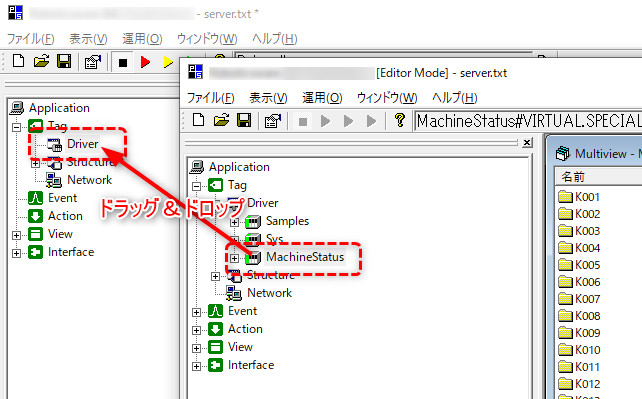Click Open folder icon in Editor Mode window
This screenshot has width=642, height=399.
[x=222, y=120]
